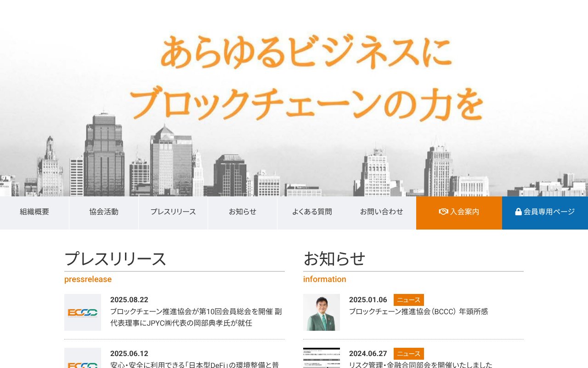Click the green-suit portrait thumbnail

pos(321,312)
